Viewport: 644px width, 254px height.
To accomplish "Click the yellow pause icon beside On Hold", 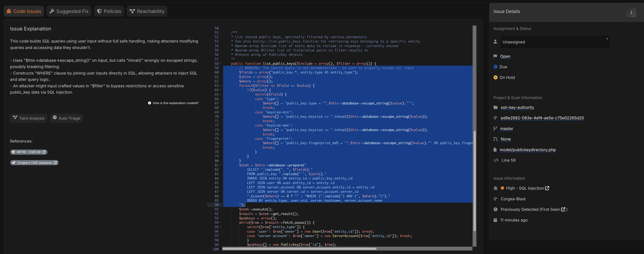I will pyautogui.click(x=495, y=77).
